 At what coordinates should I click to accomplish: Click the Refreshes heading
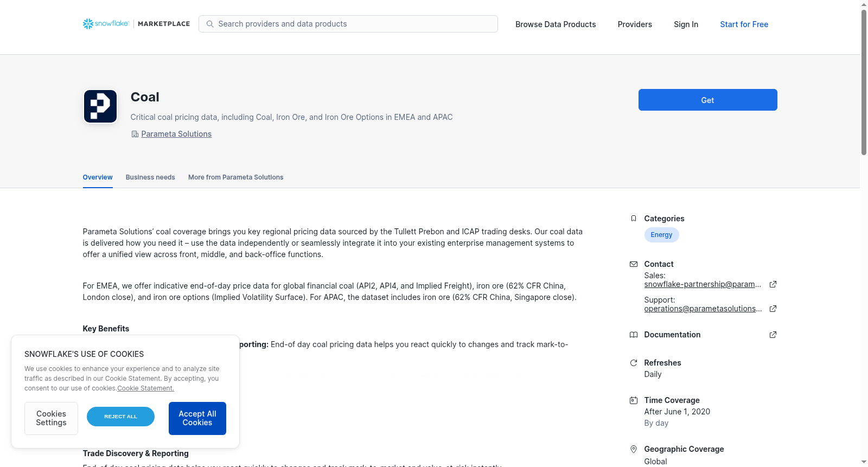(662, 363)
